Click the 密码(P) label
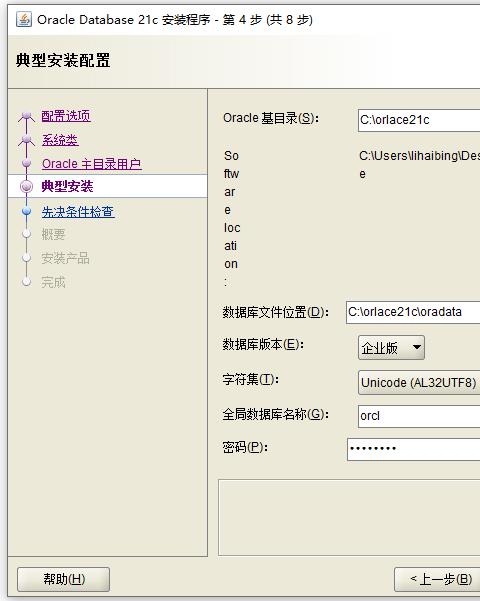Viewport: 480px width, 601px height. click(x=245, y=447)
